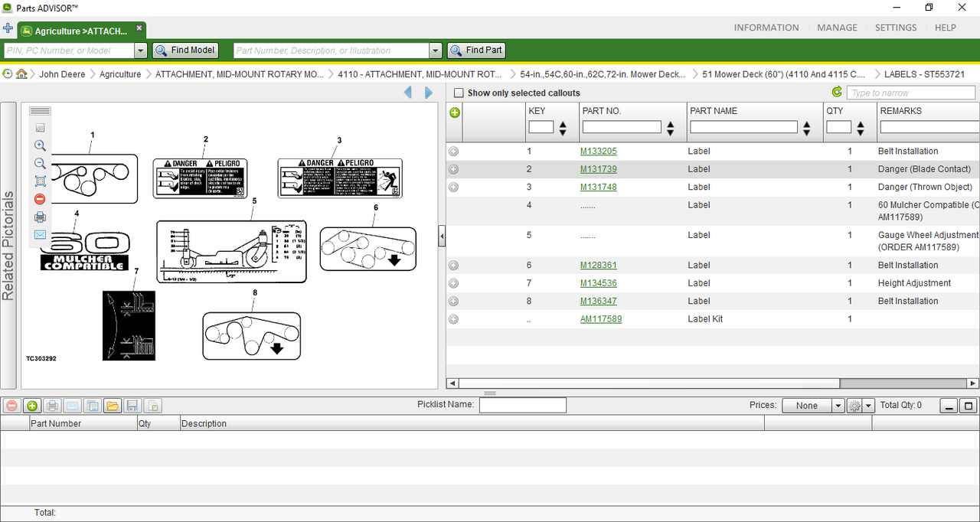Print the illustration using the printer icon
The width and height of the screenshot is (980, 522).
click(x=40, y=217)
